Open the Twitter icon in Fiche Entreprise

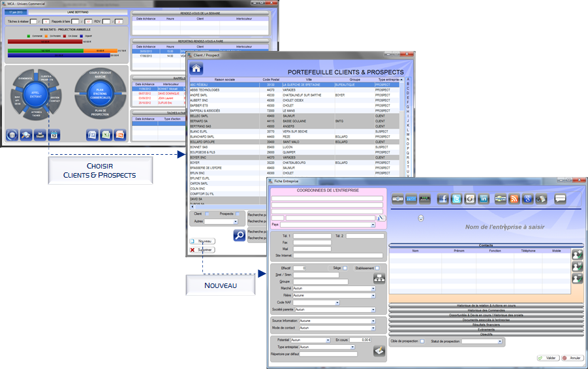456,199
